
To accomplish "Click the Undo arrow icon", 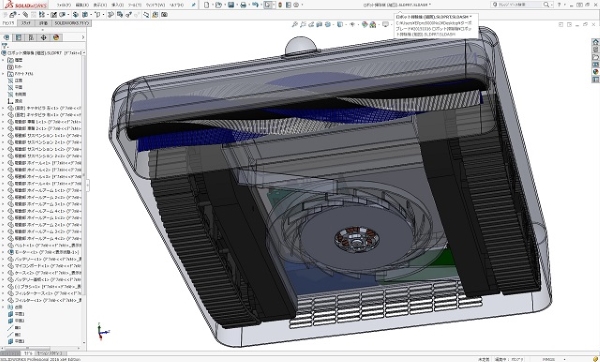I will pos(255,5).
